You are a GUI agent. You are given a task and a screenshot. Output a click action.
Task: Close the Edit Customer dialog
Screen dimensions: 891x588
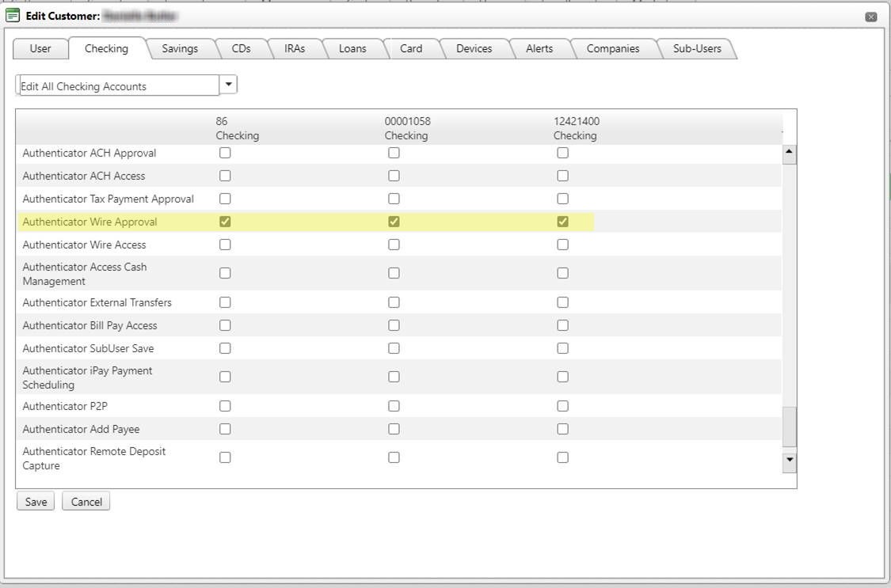click(870, 17)
